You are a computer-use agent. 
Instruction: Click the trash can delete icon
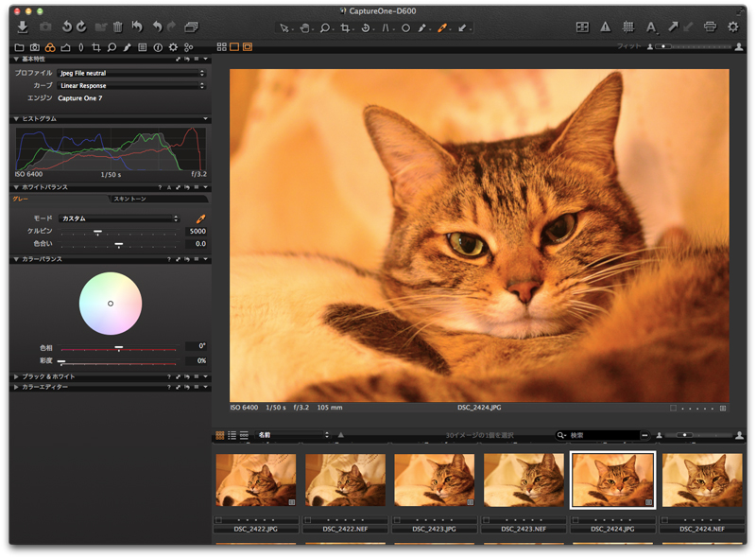click(x=117, y=27)
